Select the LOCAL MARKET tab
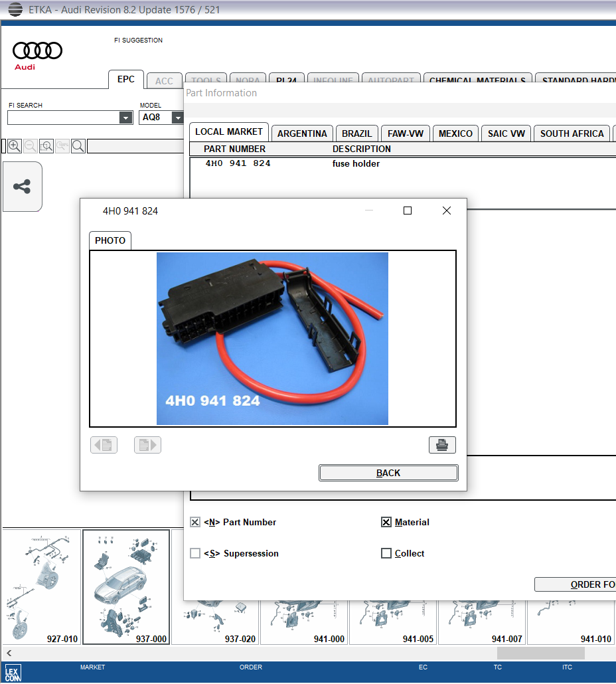Viewport: 616px width, 684px height. click(x=229, y=131)
